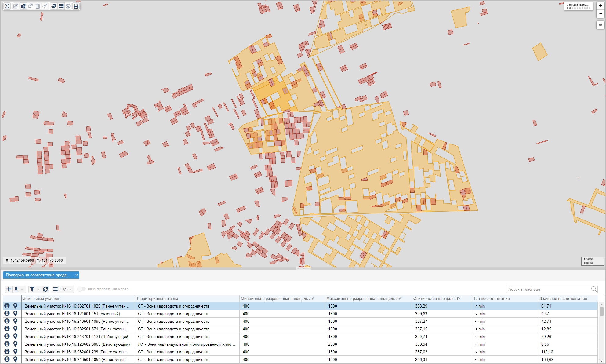Activate the object info tool

pyautogui.click(x=7, y=6)
